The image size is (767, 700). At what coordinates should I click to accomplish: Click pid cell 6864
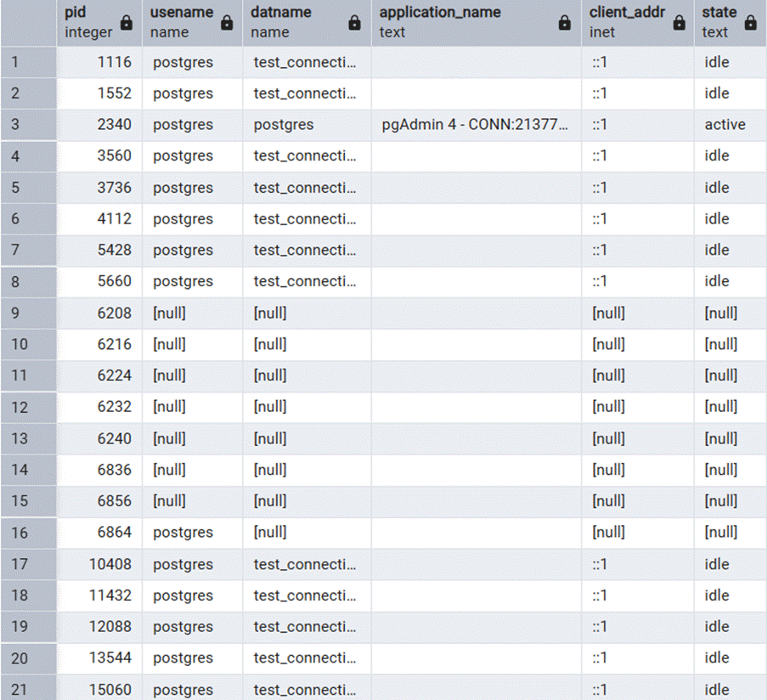pyautogui.click(x=99, y=532)
